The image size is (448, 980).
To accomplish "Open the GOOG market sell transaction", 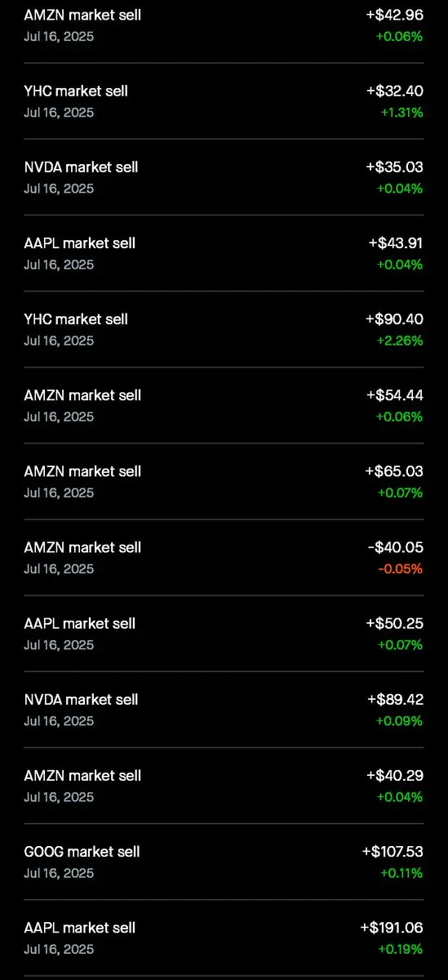I will click(x=224, y=862).
